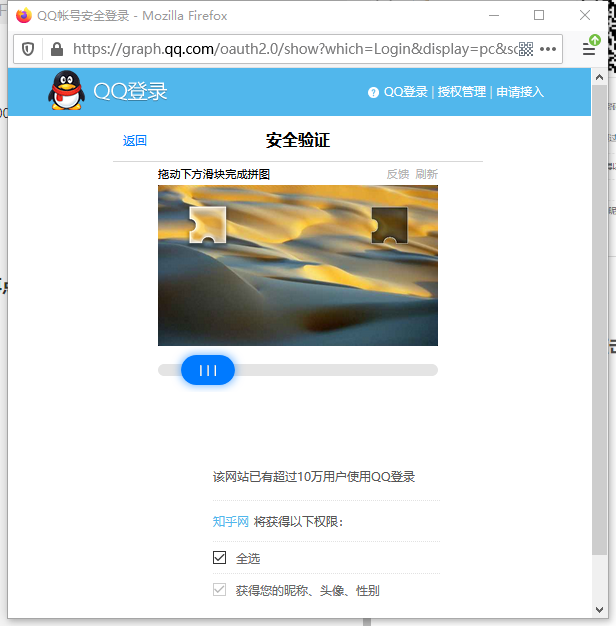The image size is (616, 626).
Task: Click 刷新 to refresh the puzzle
Action: click(x=426, y=174)
